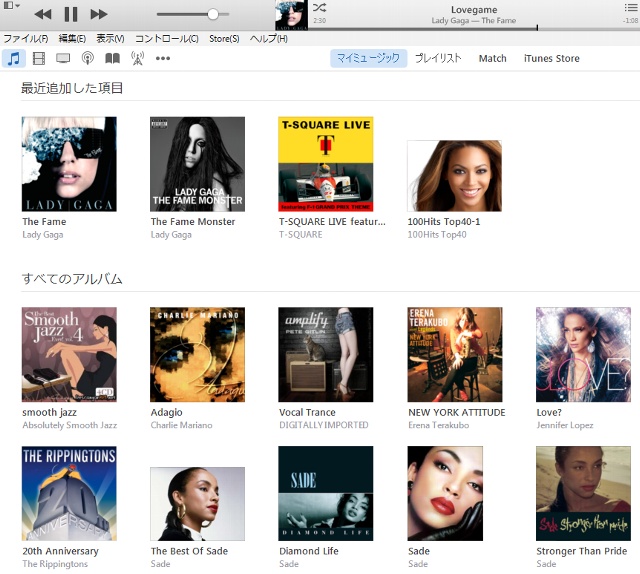Click the artist name T-SQUARE
Viewport: 640px width, 574px height.
(x=300, y=235)
